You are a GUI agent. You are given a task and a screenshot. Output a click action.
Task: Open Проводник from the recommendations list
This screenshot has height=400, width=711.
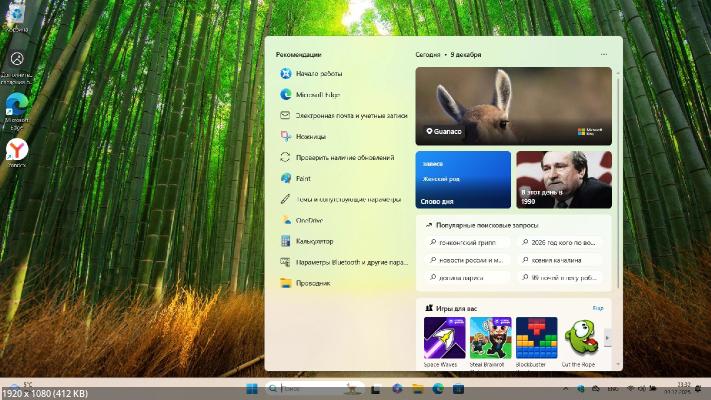(x=312, y=283)
